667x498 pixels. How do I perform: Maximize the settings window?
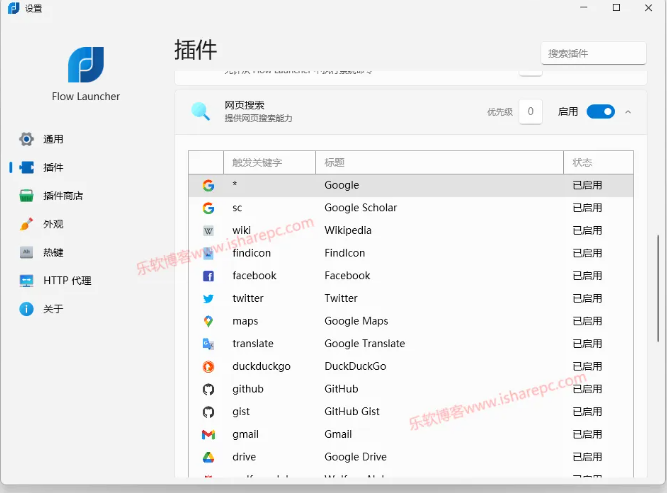click(616, 8)
